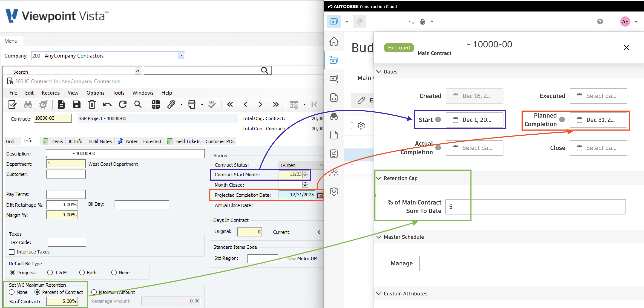Select None for WC Maximum Retention
644x308 pixels.
(12, 292)
